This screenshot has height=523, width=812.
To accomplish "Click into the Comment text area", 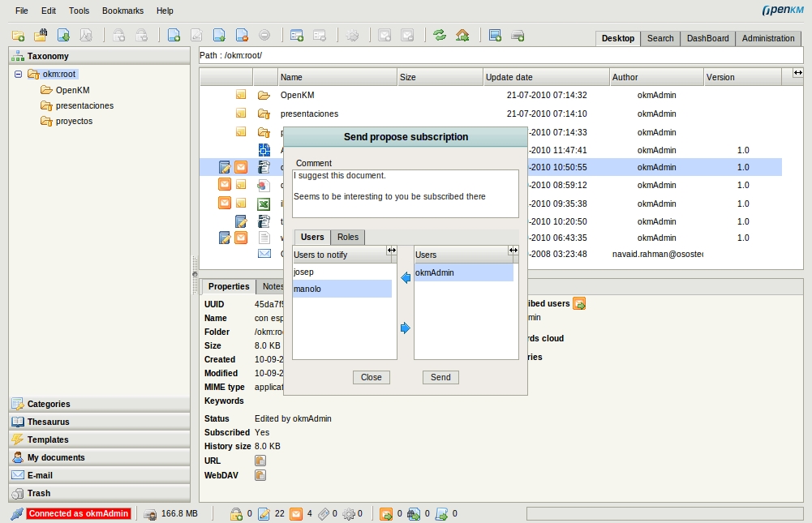I will click(x=406, y=194).
